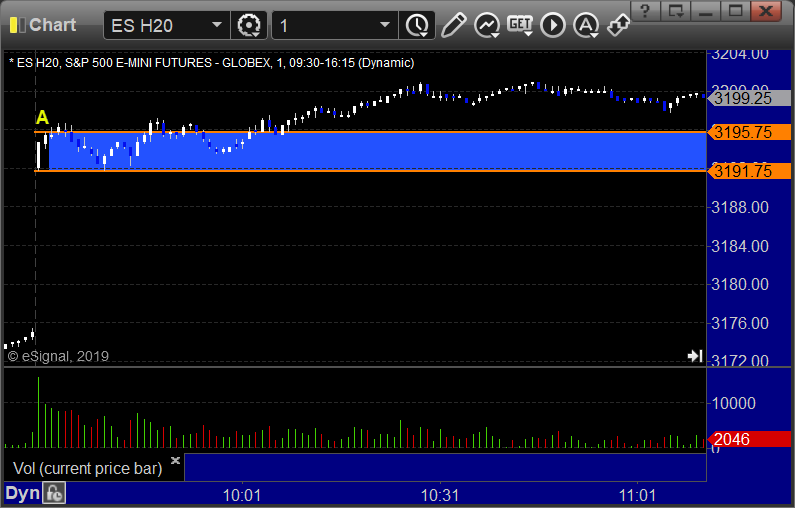This screenshot has width=795, height=508.
Task: Click the 10:31 time axis label
Action: (x=440, y=495)
